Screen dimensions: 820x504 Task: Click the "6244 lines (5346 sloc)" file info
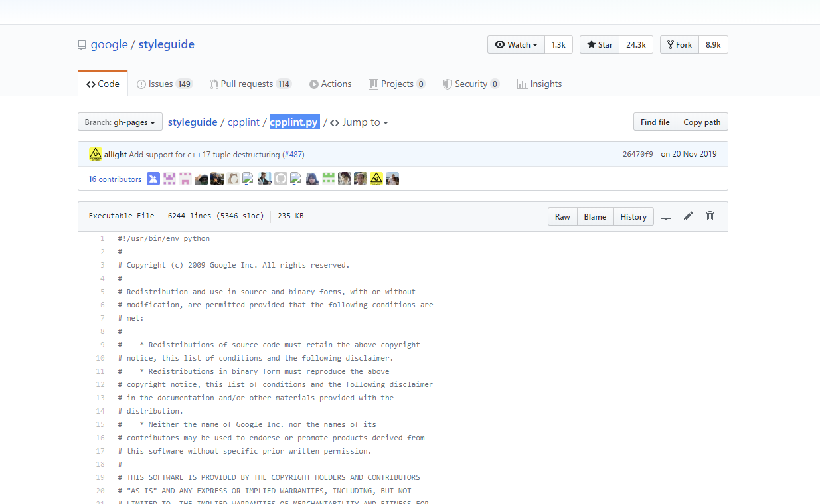coord(216,216)
